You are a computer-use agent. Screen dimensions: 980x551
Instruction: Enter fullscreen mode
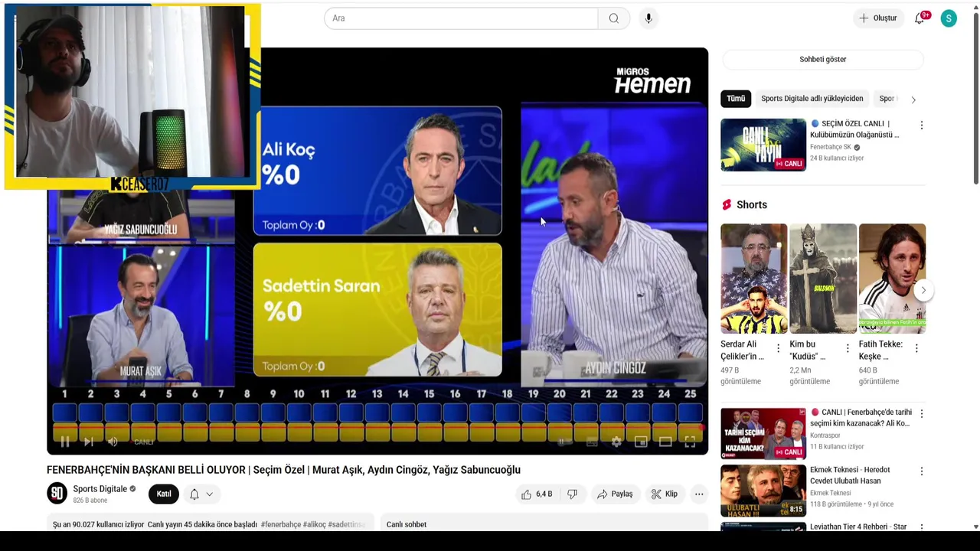690,442
